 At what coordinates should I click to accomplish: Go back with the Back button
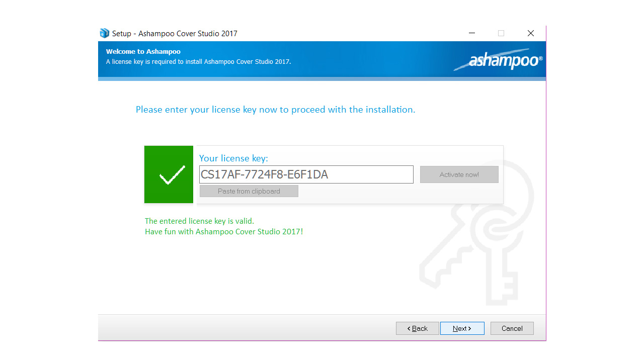tap(418, 328)
